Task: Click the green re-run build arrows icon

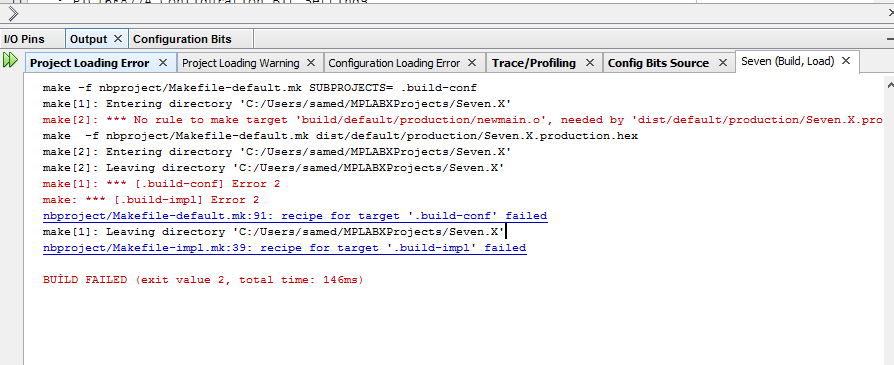Action: [x=10, y=60]
